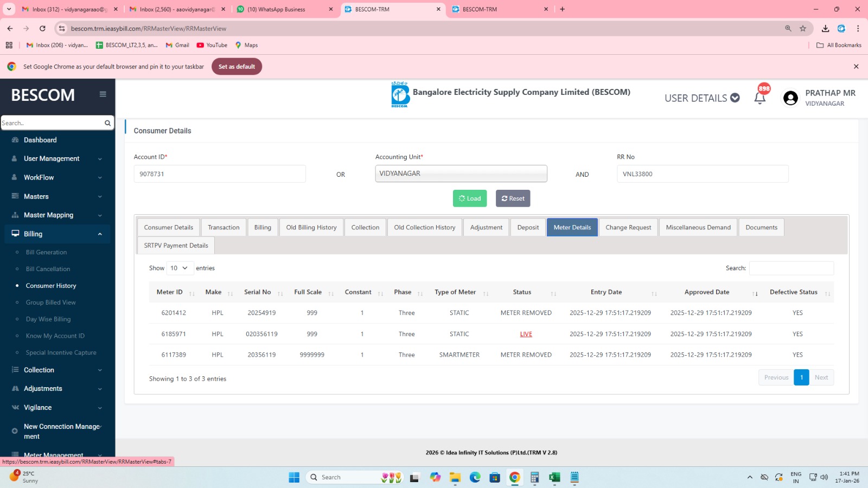This screenshot has height=488, width=868.
Task: Open the user profile avatar icon
Action: tap(790, 98)
